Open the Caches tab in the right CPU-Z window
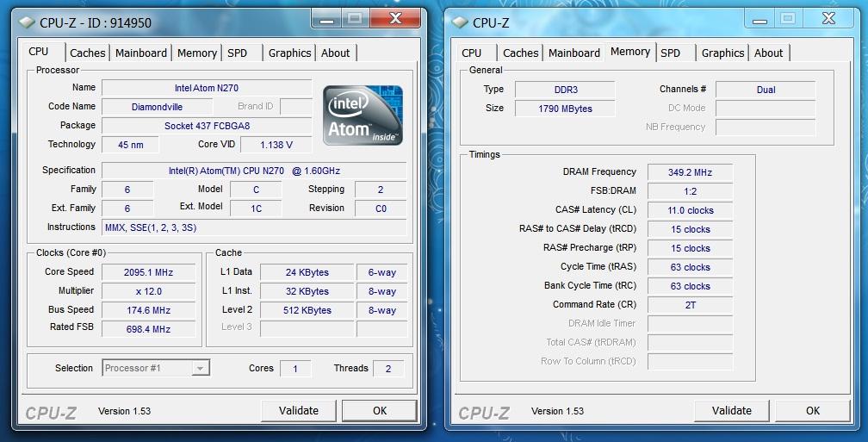 coord(520,53)
